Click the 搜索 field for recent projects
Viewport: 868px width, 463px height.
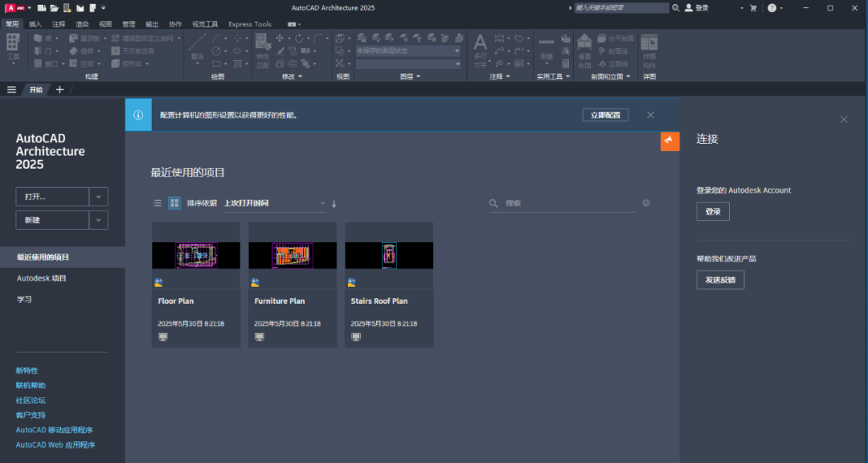coord(567,203)
